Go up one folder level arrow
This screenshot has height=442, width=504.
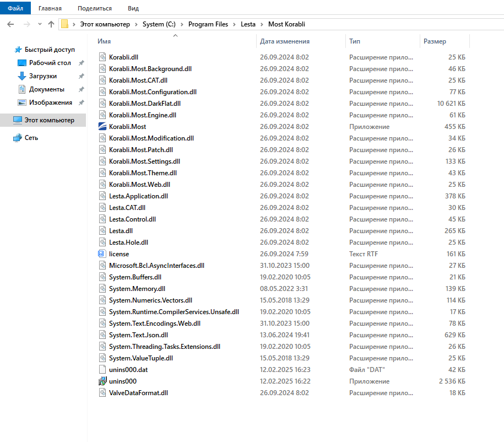point(51,24)
